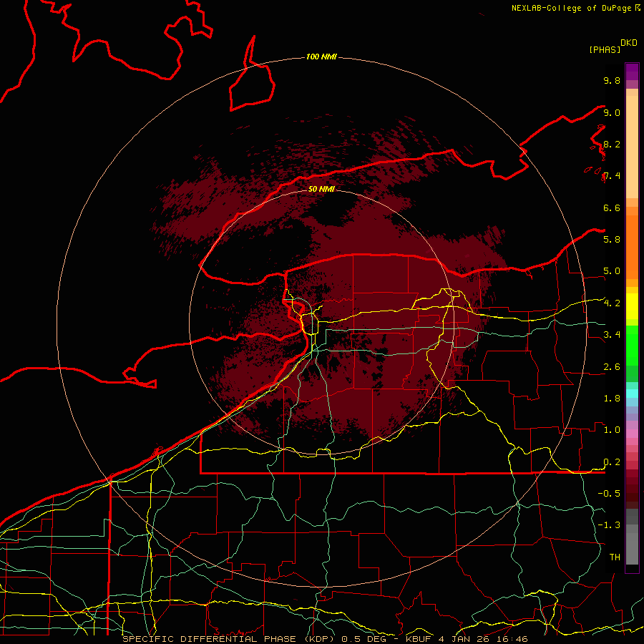The width and height of the screenshot is (644, 644).
Task: Click the 0.2 value on color scale
Action: click(612, 462)
